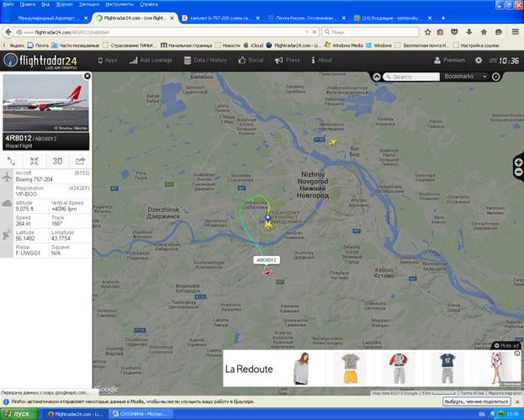This screenshot has width=524, height=420.
Task: Zoom in on the map
Action: 518,162
